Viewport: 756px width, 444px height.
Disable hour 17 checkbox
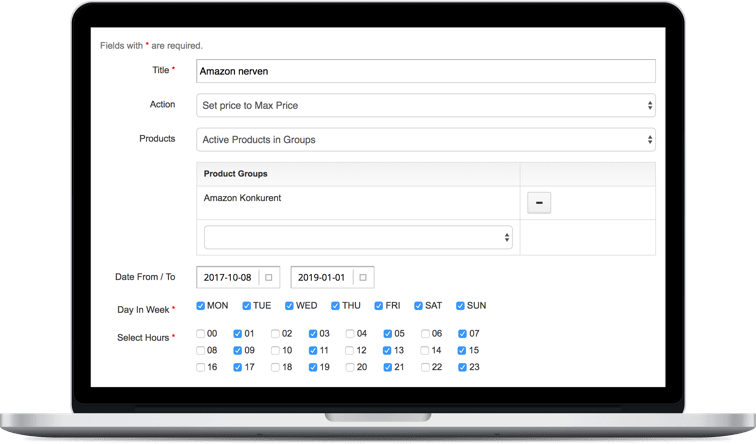point(238,367)
